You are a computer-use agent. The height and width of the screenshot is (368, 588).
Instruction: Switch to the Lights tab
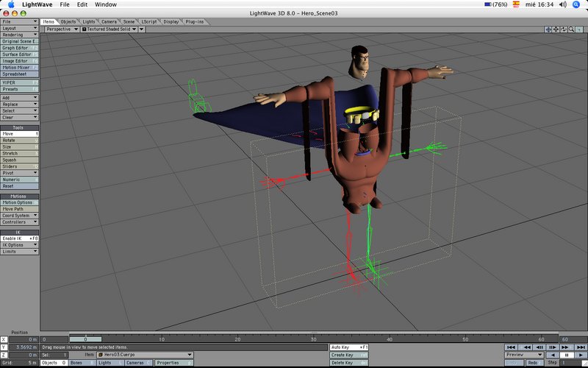tap(89, 22)
